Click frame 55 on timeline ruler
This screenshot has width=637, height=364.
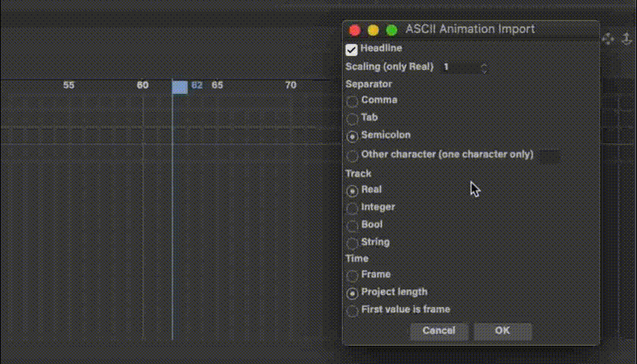69,85
